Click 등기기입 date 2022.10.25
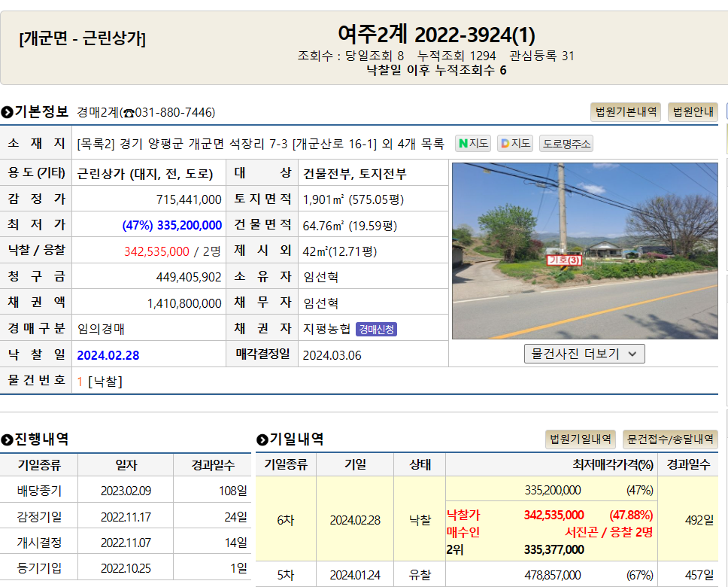728x587 pixels. [126, 568]
